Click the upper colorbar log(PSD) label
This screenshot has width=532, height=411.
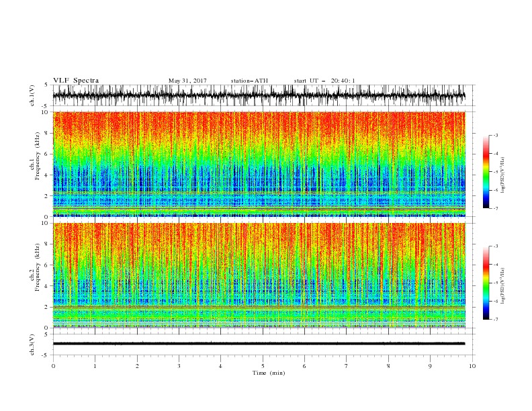pos(503,175)
